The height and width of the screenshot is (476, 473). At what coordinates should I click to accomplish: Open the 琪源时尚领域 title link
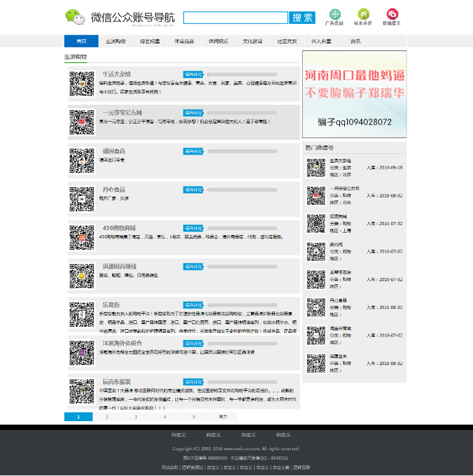coord(120,267)
